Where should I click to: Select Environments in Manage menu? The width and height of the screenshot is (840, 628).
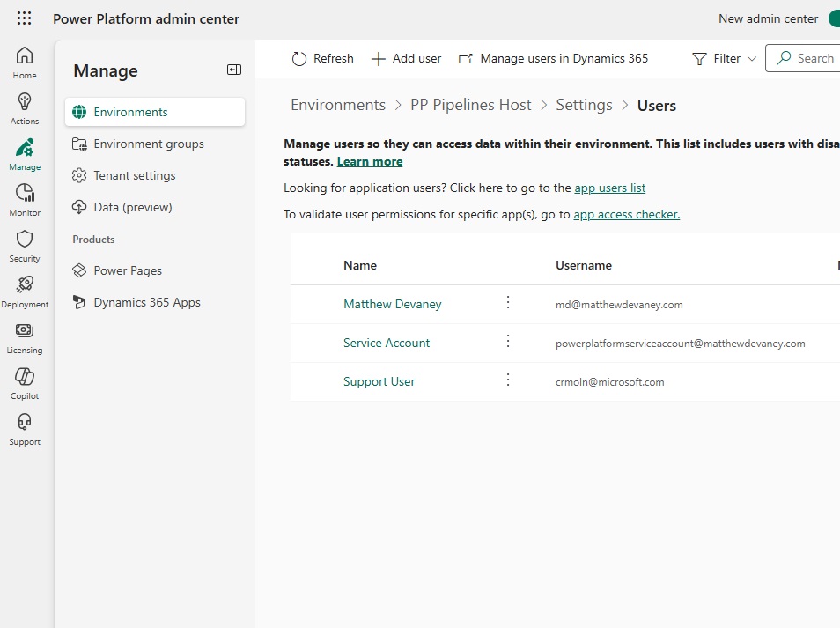155,112
